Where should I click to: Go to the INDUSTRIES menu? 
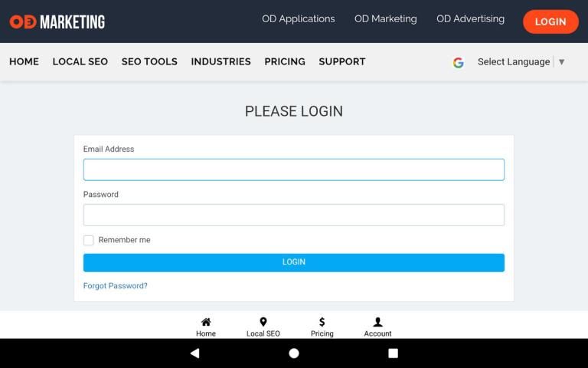point(220,61)
